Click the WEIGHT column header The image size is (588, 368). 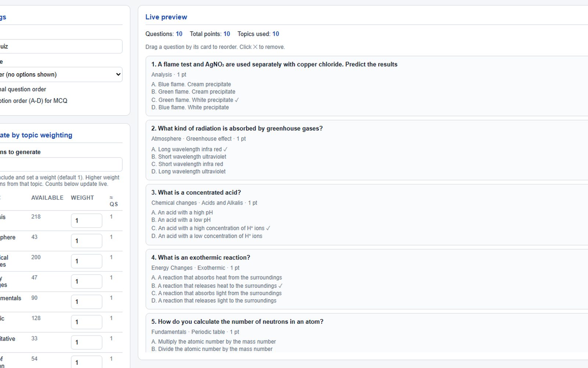click(x=82, y=198)
